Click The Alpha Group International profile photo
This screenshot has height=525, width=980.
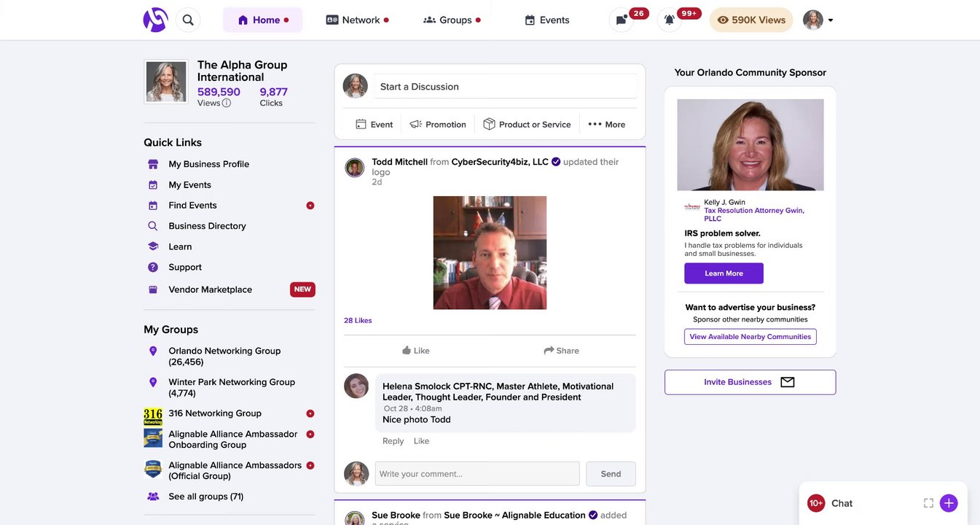pyautogui.click(x=166, y=82)
